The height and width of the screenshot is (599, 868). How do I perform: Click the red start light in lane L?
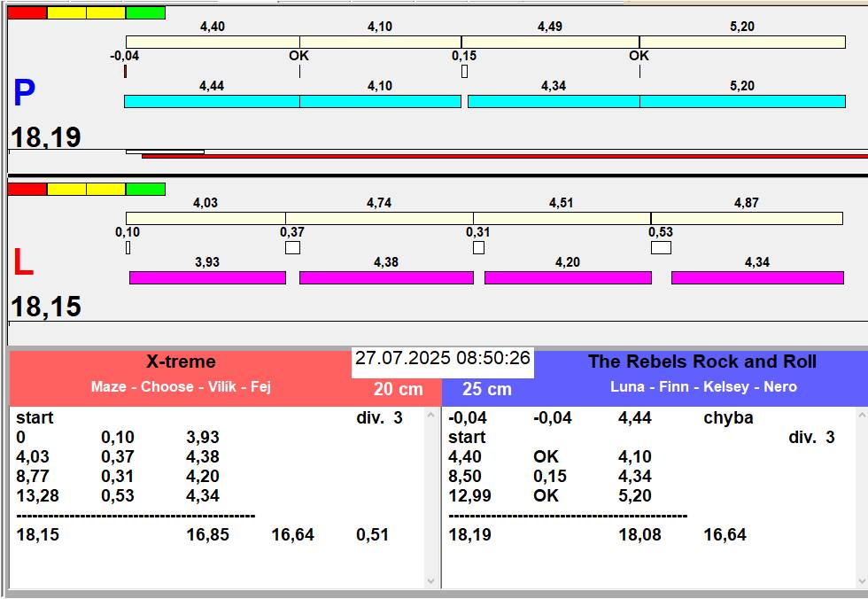pyautogui.click(x=27, y=189)
